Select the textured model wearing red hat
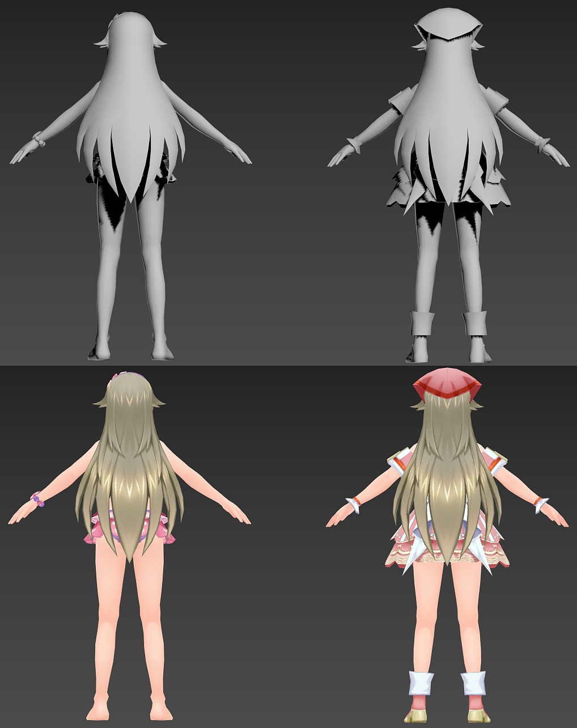The width and height of the screenshot is (577, 728). [x=447, y=544]
